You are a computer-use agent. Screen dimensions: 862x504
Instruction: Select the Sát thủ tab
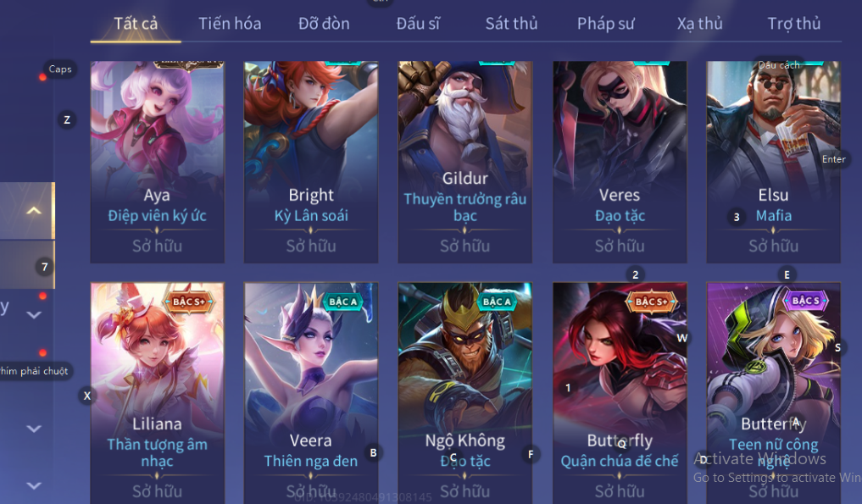click(511, 24)
